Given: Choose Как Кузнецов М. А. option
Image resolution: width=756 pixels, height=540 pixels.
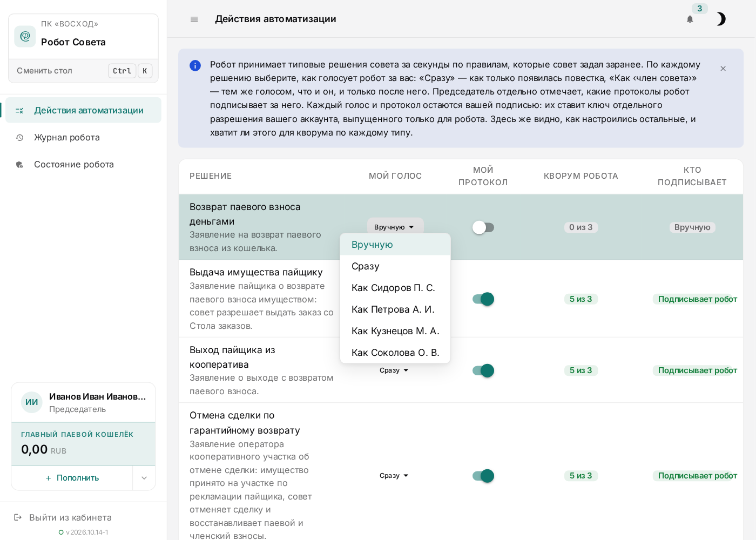Looking at the screenshot, I should 395,331.
